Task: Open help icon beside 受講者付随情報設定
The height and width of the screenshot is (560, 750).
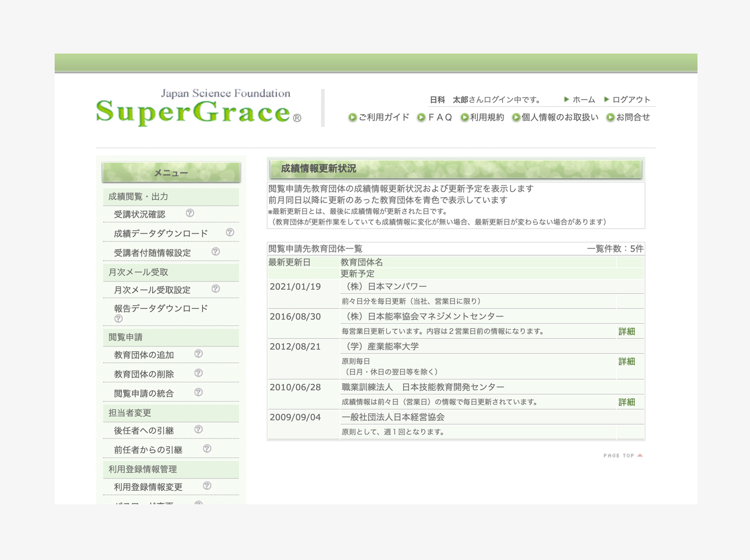Action: pos(215,252)
